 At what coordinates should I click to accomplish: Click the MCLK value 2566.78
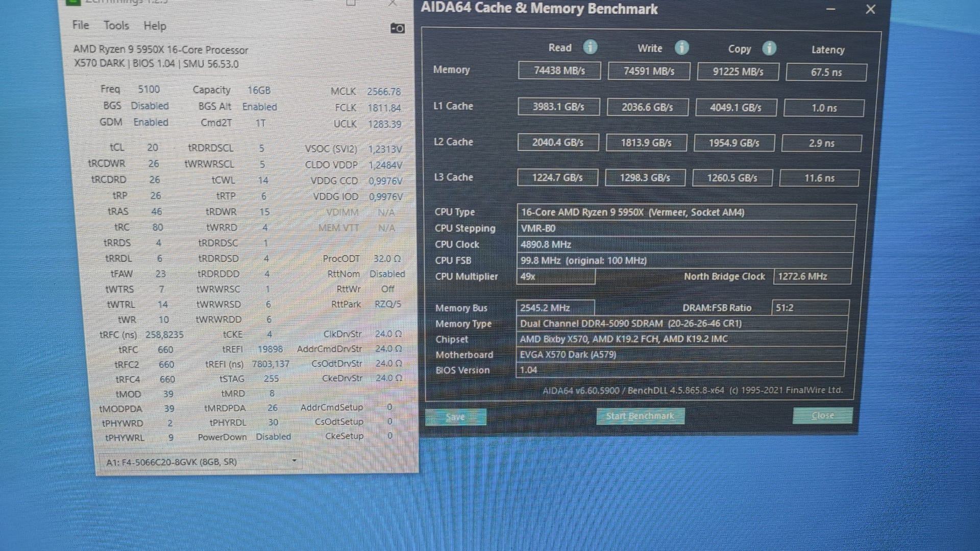pos(384,92)
